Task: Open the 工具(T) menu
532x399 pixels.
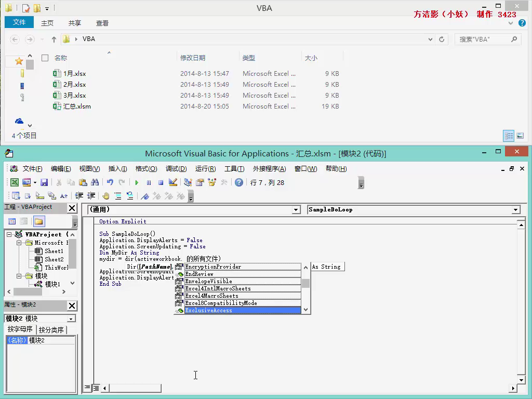Action: tap(234, 169)
